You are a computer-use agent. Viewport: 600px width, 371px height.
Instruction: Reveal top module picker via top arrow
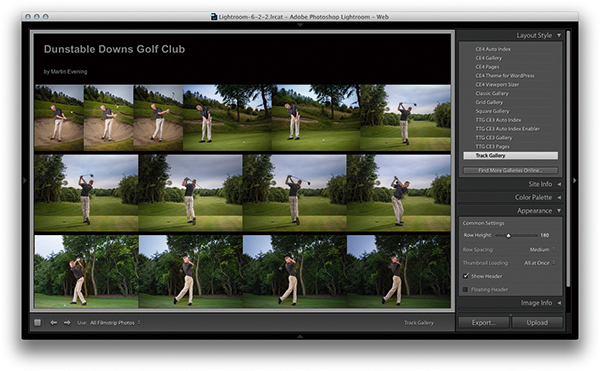(300, 25)
